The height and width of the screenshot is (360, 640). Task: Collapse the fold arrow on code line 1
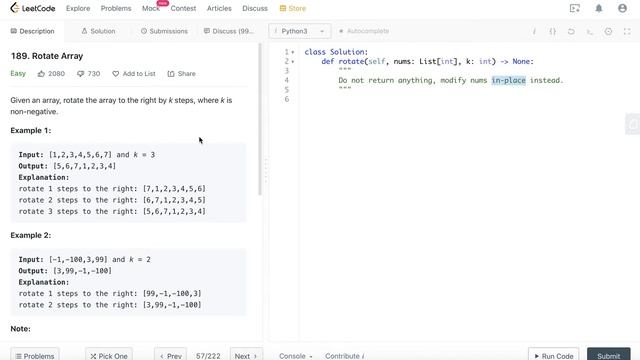pos(293,52)
